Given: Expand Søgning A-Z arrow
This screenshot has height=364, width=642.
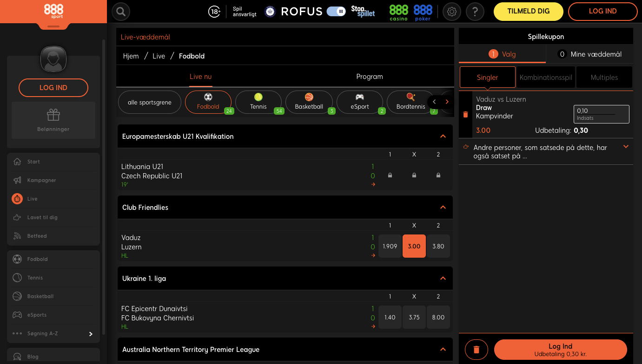Looking at the screenshot, I should 91,334.
